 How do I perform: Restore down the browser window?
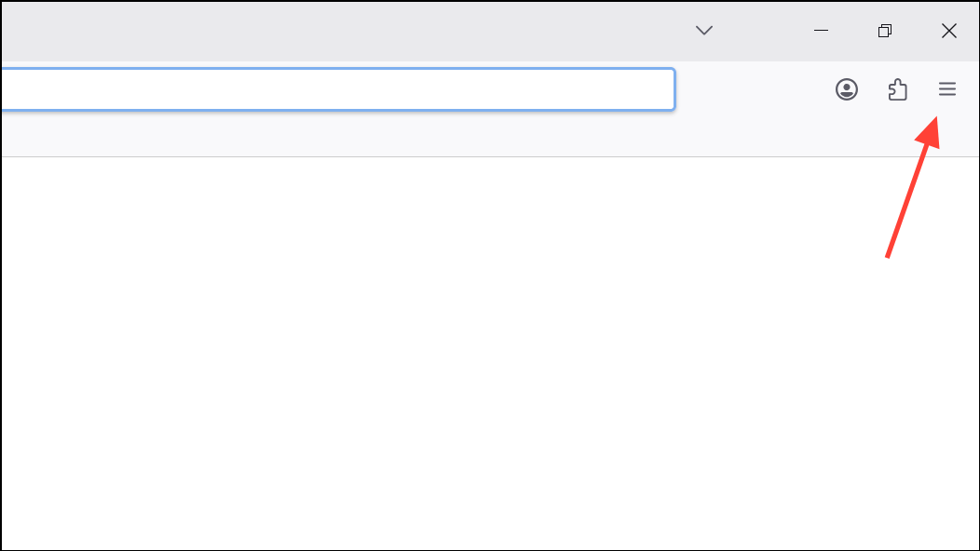point(885,31)
